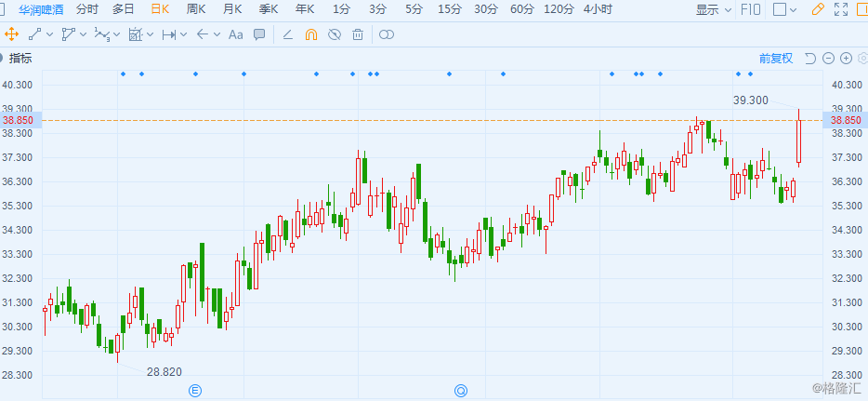Select the move/crosshair cursor tool

[11, 35]
